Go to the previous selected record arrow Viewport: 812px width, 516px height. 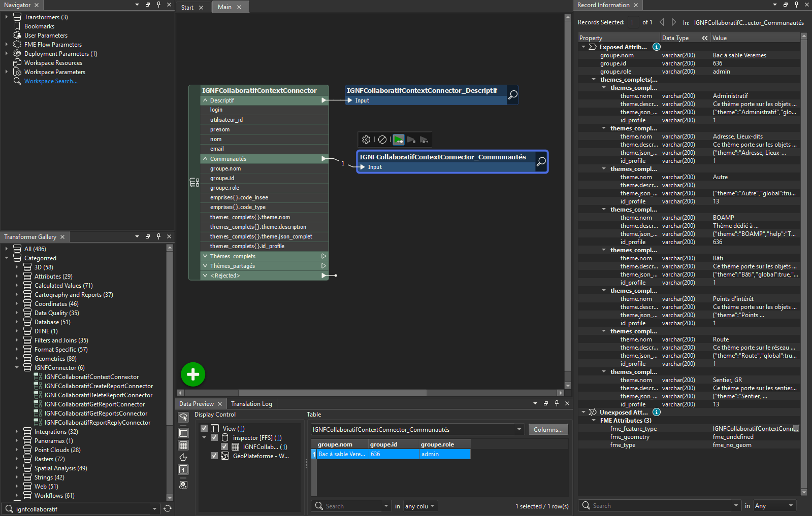coord(662,22)
